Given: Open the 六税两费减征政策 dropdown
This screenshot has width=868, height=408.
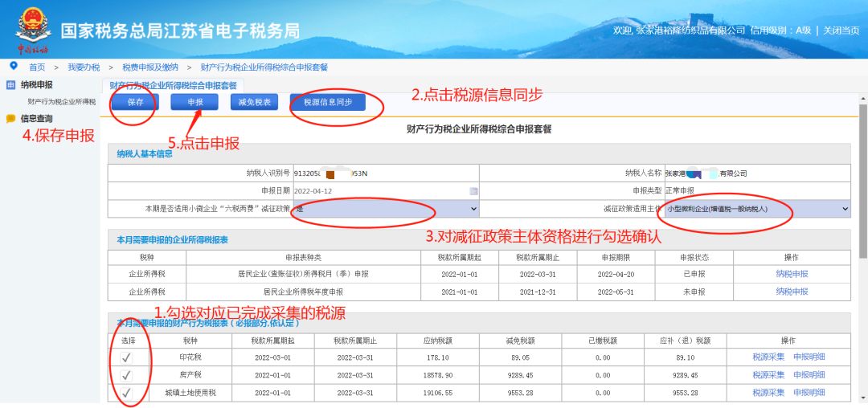Looking at the screenshot, I should tap(386, 209).
